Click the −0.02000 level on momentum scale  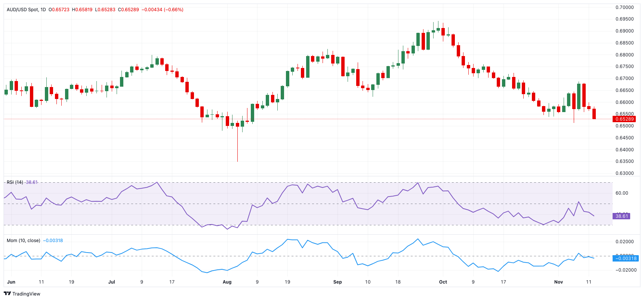coord(625,270)
